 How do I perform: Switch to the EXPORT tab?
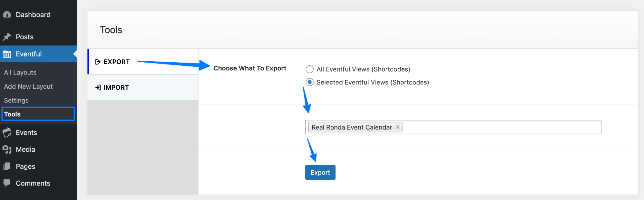coord(116,62)
